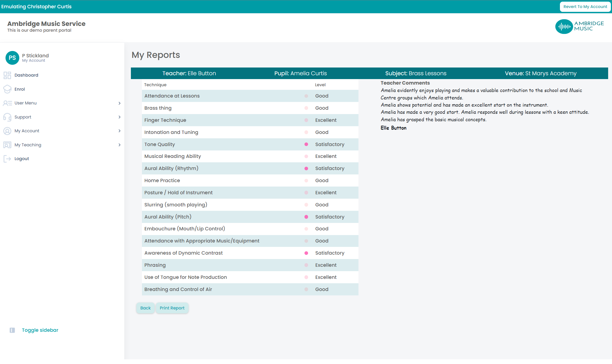Screen dimensions: 612x364
Task: Click the User Menu person icon
Action: pos(7,103)
